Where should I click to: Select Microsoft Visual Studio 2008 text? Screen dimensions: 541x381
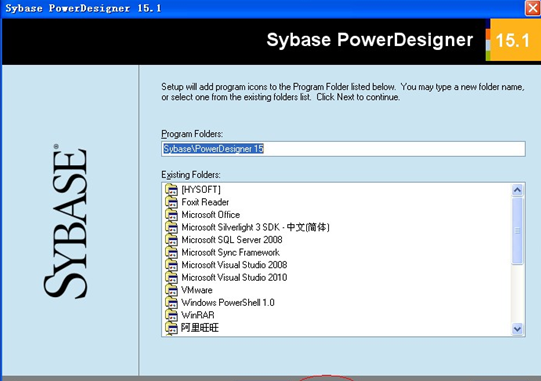click(x=234, y=265)
